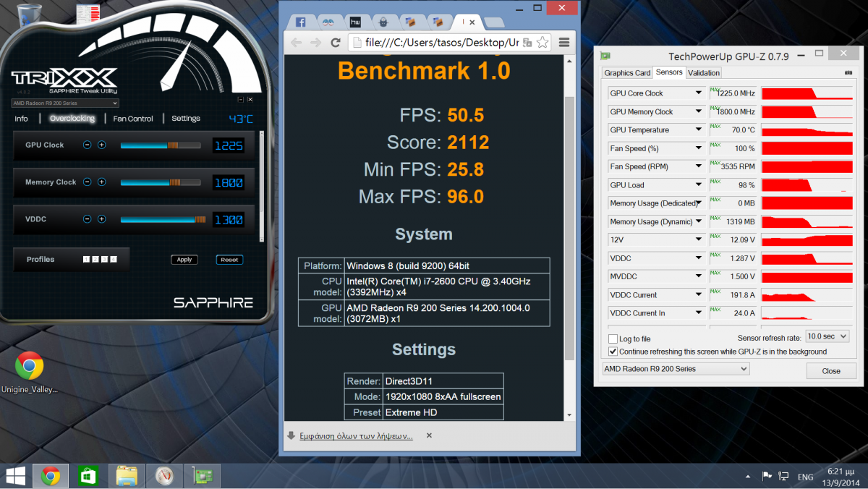Expand the GPU Memory Clock sensor dropdown
This screenshot has width=868, height=489.
[698, 111]
